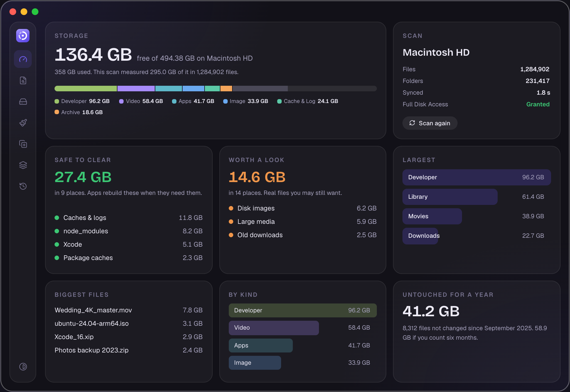Select ubuntu-24.04-arm64.iso in Biggest Files
The image size is (570, 392).
pyautogui.click(x=129, y=324)
